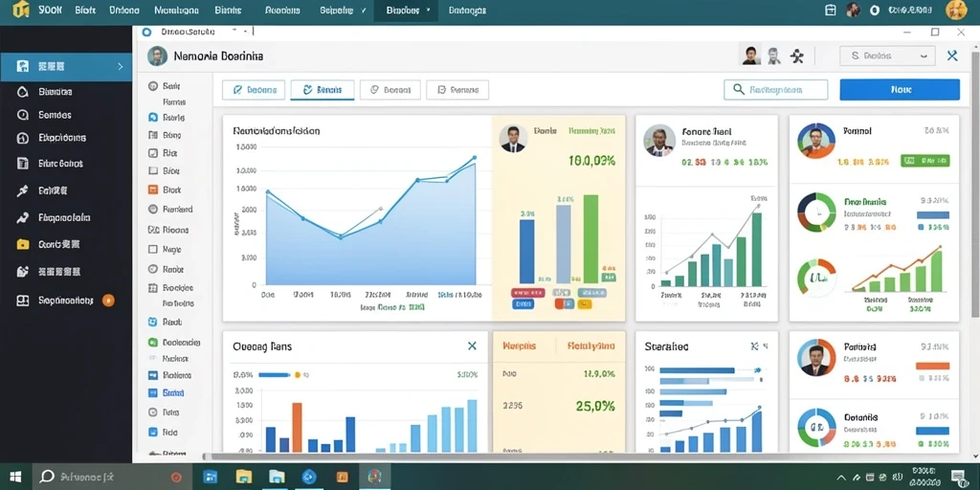Click the blue ring icon in the window title bar

pos(146,32)
